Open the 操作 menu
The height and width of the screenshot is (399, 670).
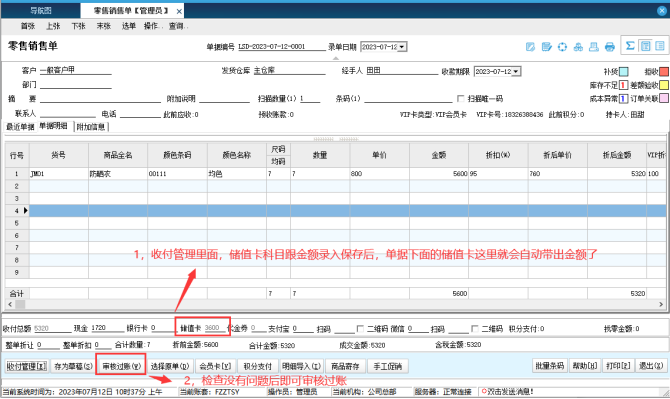[x=152, y=26]
